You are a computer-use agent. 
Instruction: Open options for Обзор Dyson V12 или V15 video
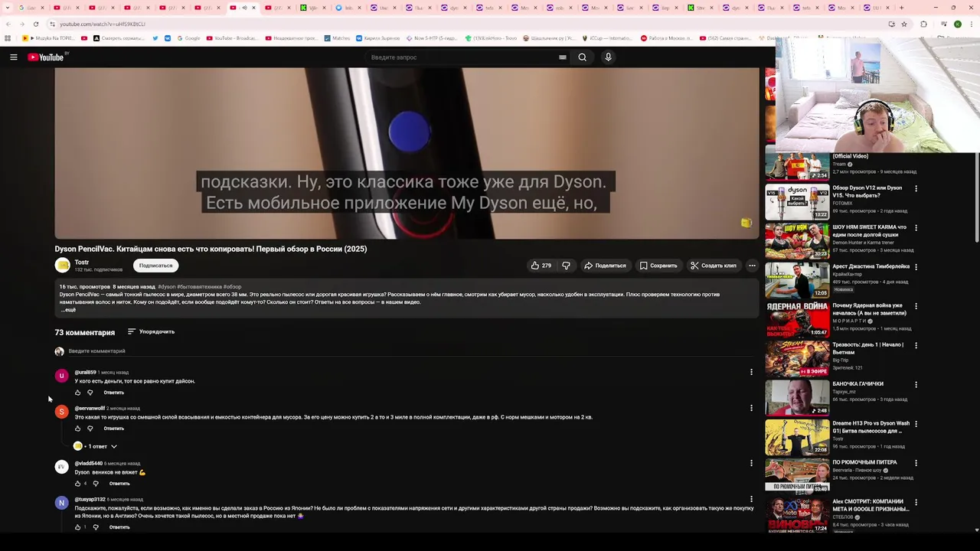(x=916, y=188)
